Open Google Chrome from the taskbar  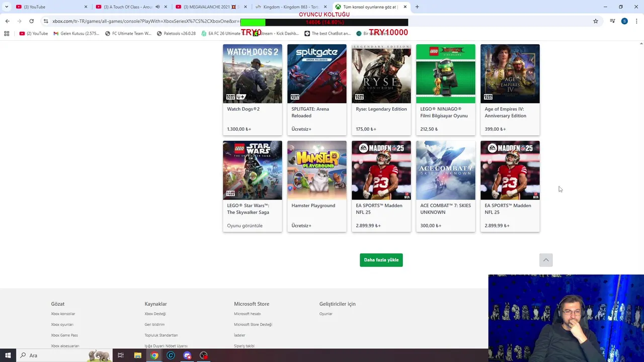[154, 355]
